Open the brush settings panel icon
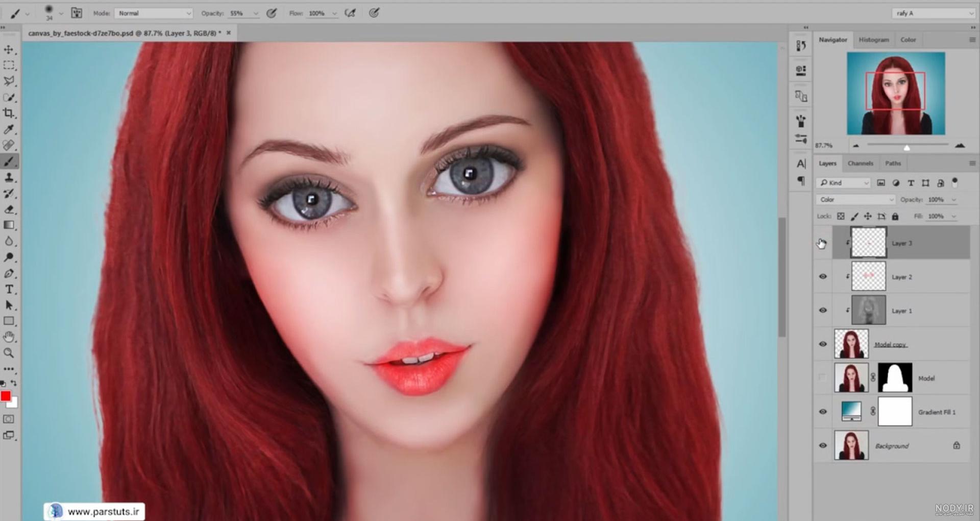Viewport: 980px width, 521px height. point(77,13)
